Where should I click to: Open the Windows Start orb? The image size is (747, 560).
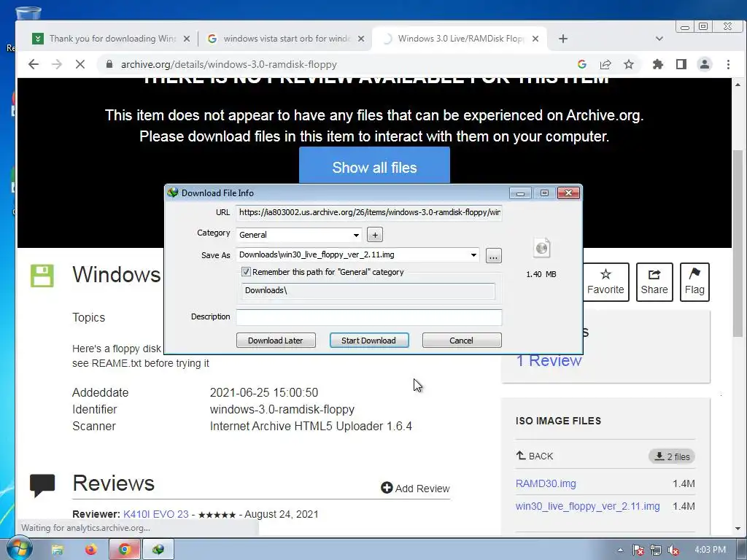(20, 548)
